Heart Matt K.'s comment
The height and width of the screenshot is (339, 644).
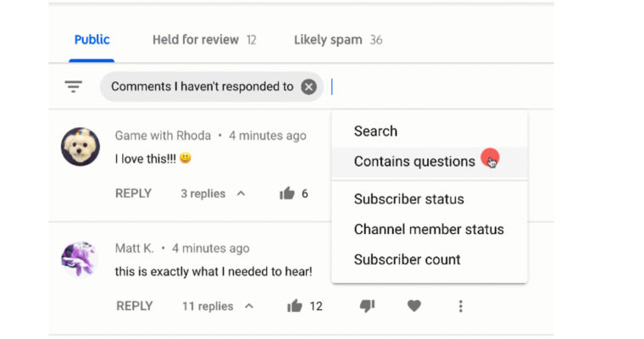coord(414,306)
